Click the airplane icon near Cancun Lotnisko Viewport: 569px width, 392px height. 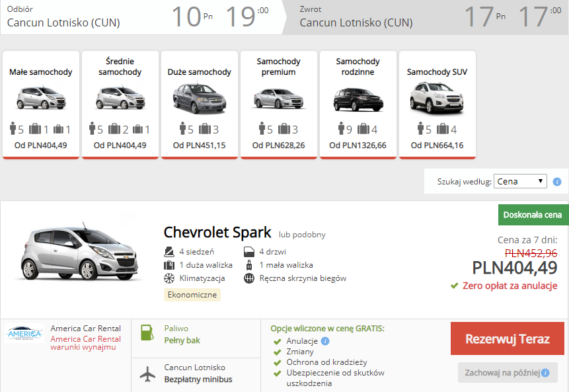point(147,374)
